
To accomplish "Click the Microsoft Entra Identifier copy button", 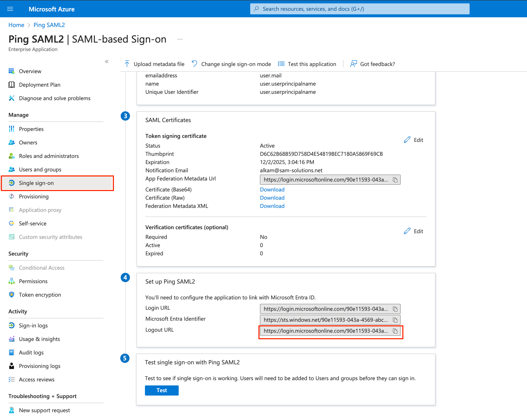I will pyautogui.click(x=395, y=319).
